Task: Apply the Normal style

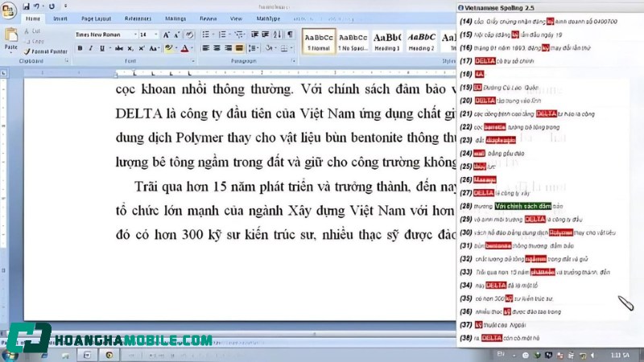Action: [x=319, y=41]
